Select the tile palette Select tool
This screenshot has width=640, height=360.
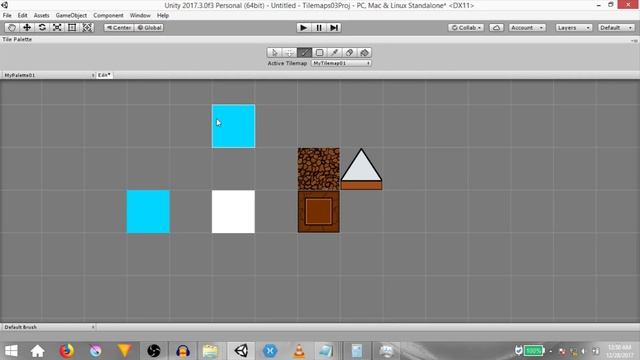point(274,53)
